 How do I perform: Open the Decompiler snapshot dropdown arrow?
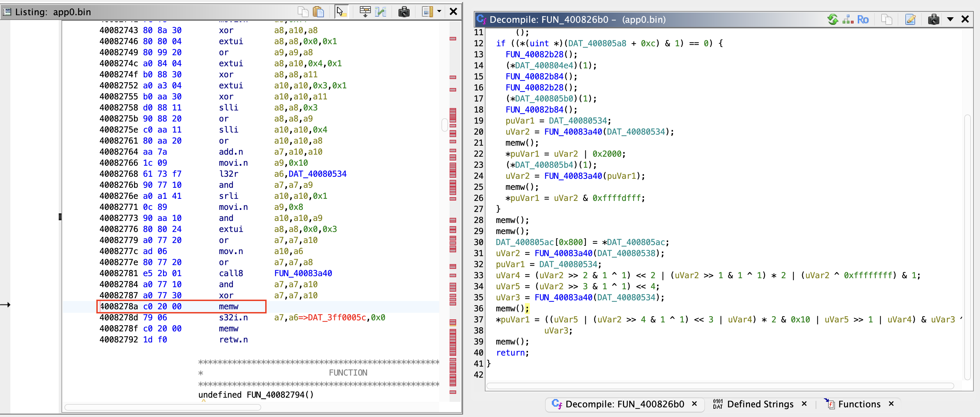coord(950,19)
